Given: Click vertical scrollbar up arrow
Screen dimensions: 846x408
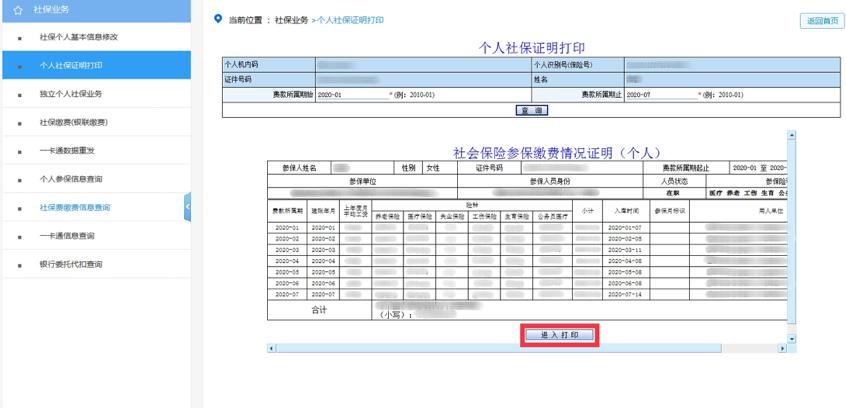Looking at the screenshot, I should pos(792,135).
